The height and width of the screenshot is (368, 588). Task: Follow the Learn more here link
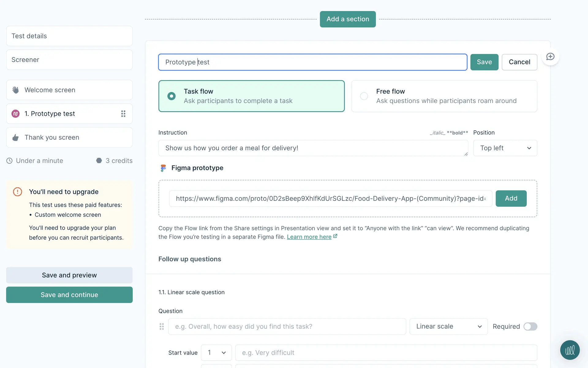pos(309,237)
